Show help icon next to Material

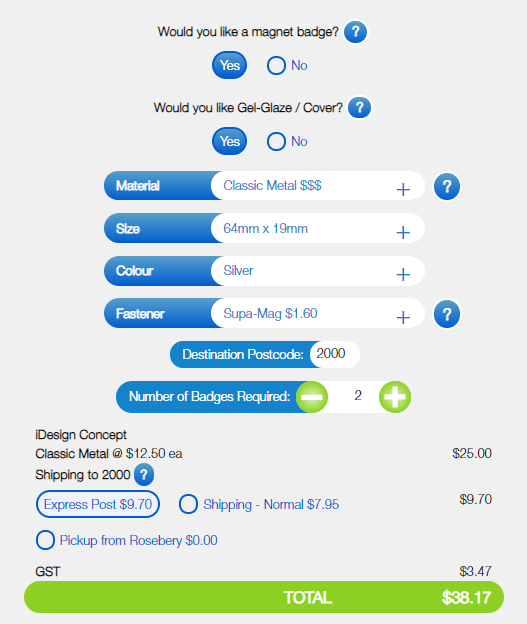pos(447,186)
